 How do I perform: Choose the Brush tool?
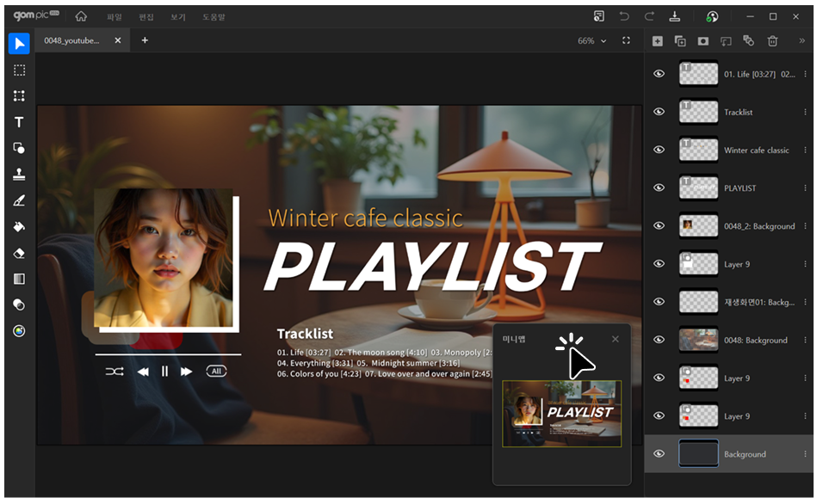[19, 200]
